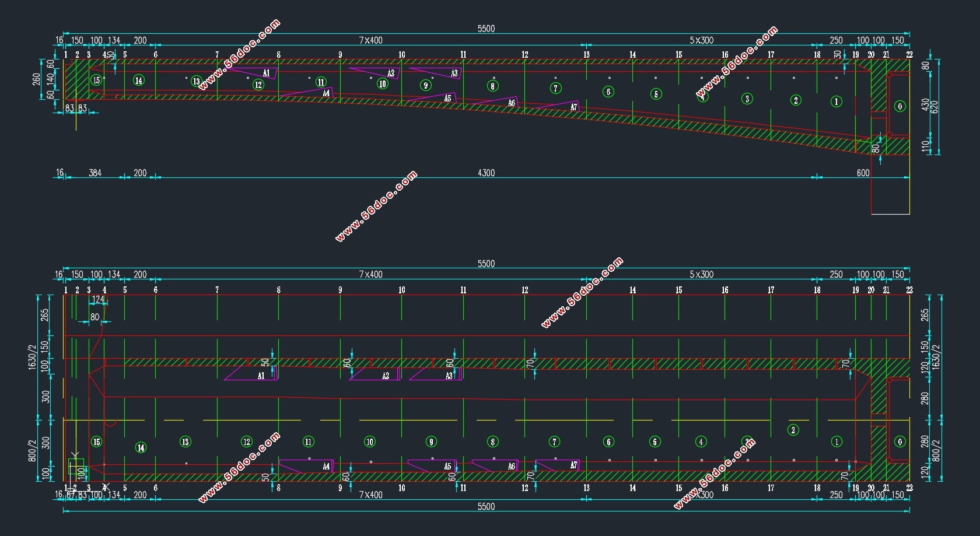980x536 pixels.
Task: Select the 124 dimension in the plan view
Action: point(98,299)
